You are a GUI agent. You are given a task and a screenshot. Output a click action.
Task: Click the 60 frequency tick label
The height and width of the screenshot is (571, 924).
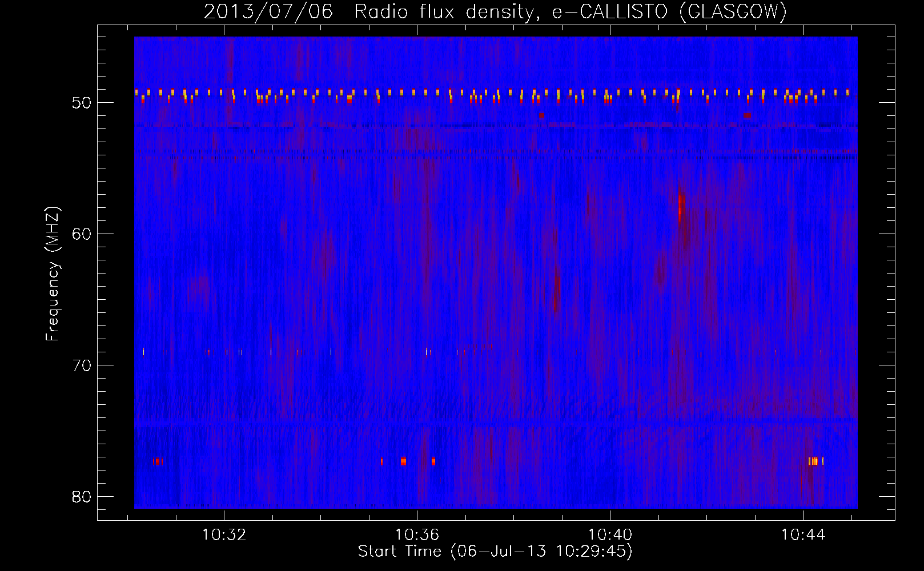82,234
